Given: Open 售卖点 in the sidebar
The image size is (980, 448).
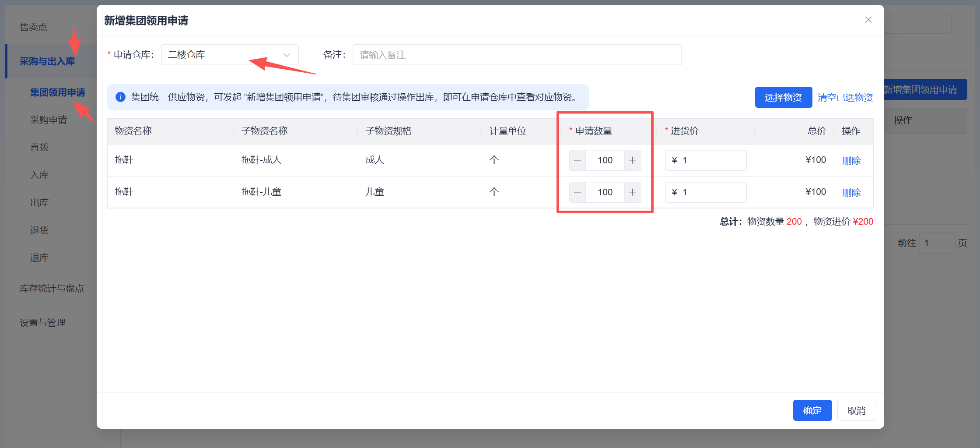Looking at the screenshot, I should pyautogui.click(x=34, y=27).
